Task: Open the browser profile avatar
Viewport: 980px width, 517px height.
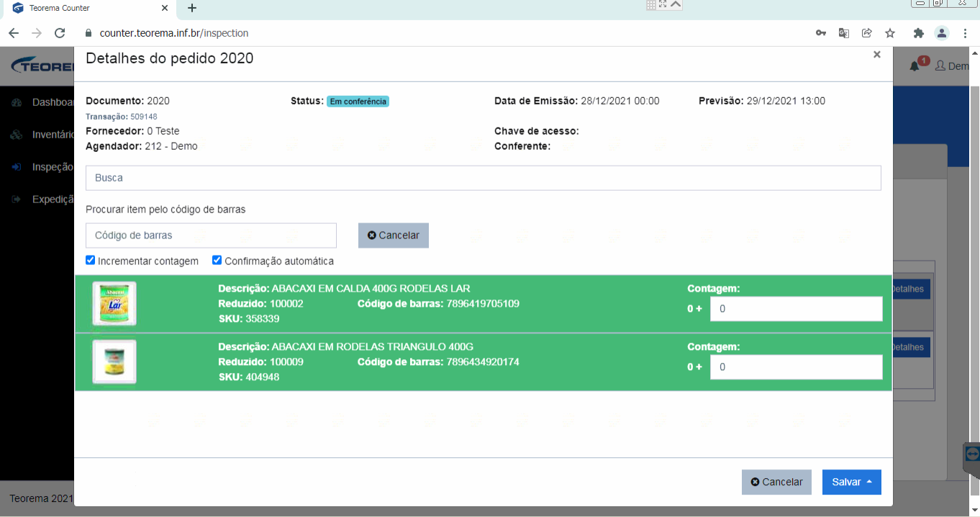Action: tap(941, 33)
